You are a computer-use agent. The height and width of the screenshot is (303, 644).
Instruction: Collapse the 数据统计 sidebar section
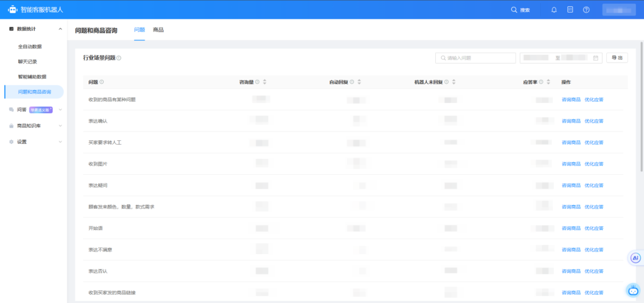[60, 29]
